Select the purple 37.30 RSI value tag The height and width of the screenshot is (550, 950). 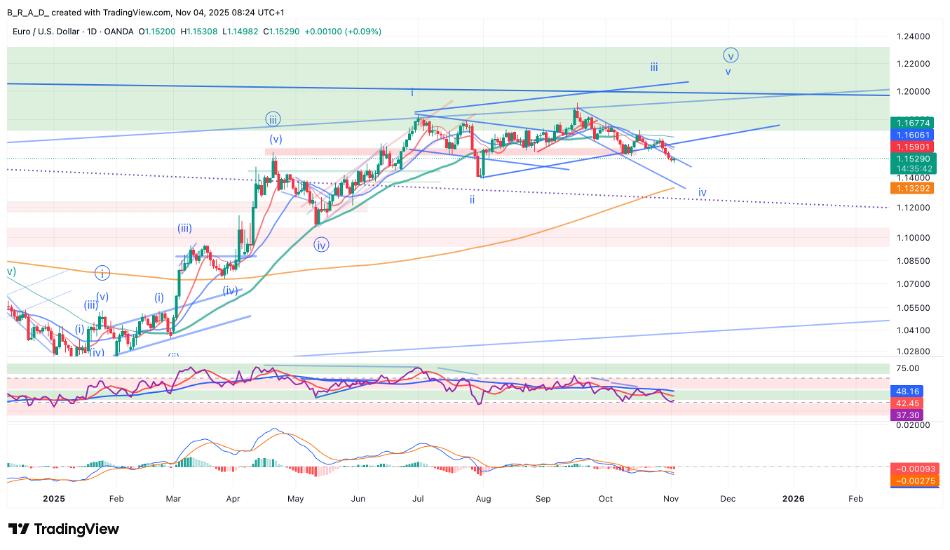click(908, 414)
